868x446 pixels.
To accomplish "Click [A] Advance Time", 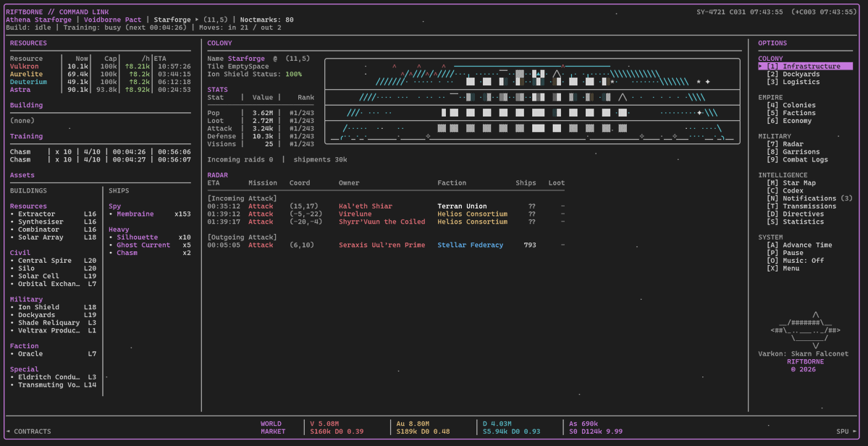I will (799, 245).
